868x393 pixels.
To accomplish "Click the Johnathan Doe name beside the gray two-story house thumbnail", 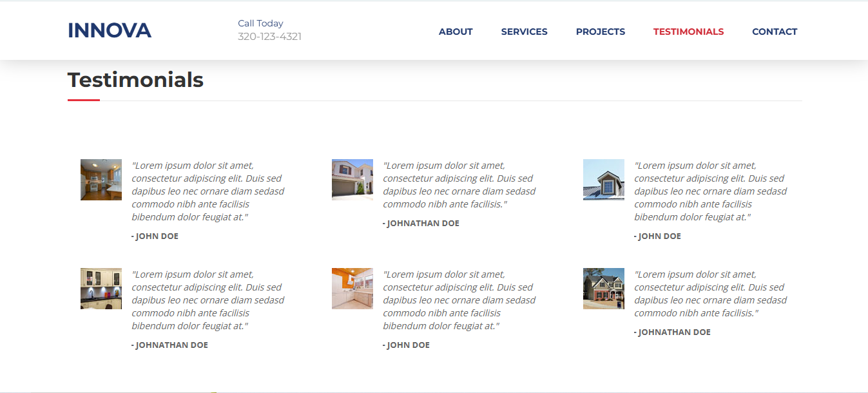I will pyautogui.click(x=672, y=332).
